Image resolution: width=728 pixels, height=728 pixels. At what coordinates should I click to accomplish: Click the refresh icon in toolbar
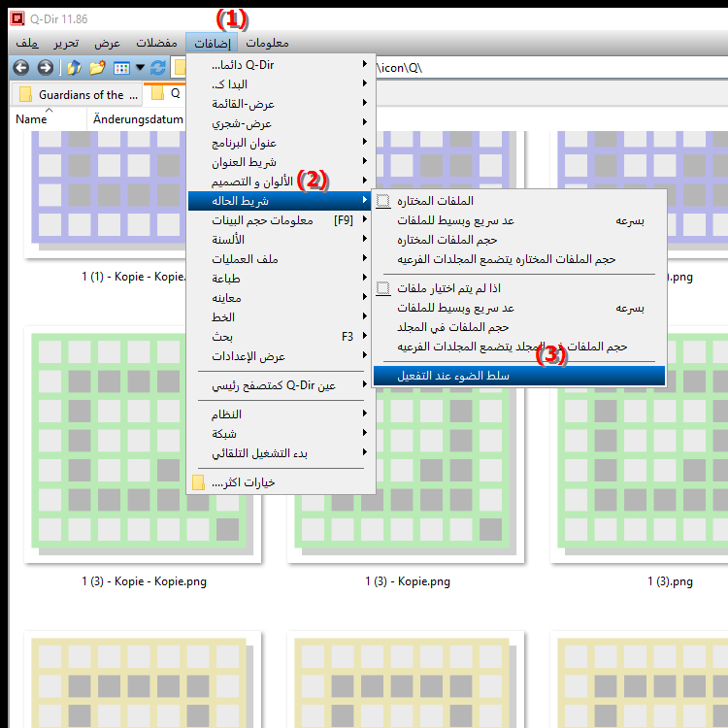coord(158,68)
